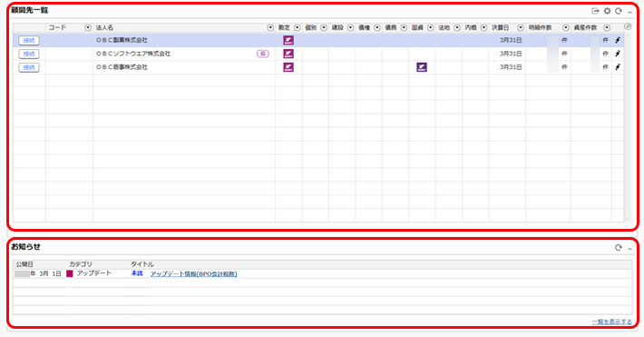644x337 pixels.
Task: Select the ＯＢＣ商事株式会社 row name
Action: pos(122,67)
